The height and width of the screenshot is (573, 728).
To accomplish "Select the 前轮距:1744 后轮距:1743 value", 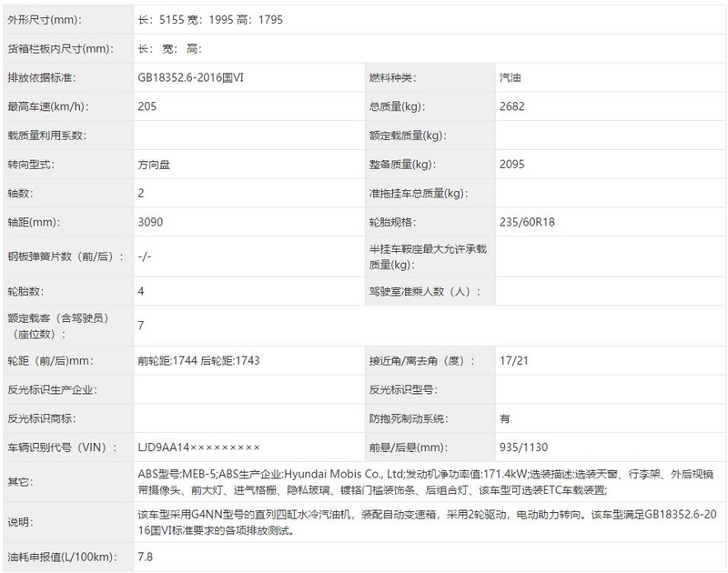I will point(198,361).
